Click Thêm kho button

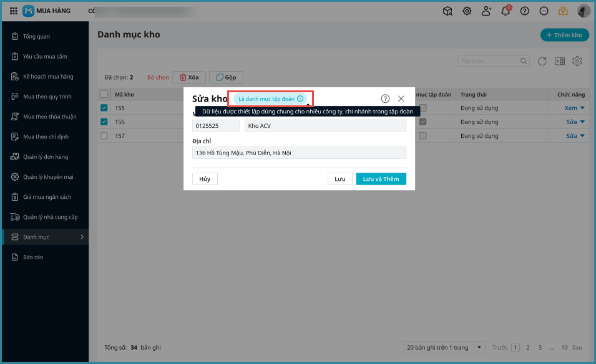[x=564, y=35]
